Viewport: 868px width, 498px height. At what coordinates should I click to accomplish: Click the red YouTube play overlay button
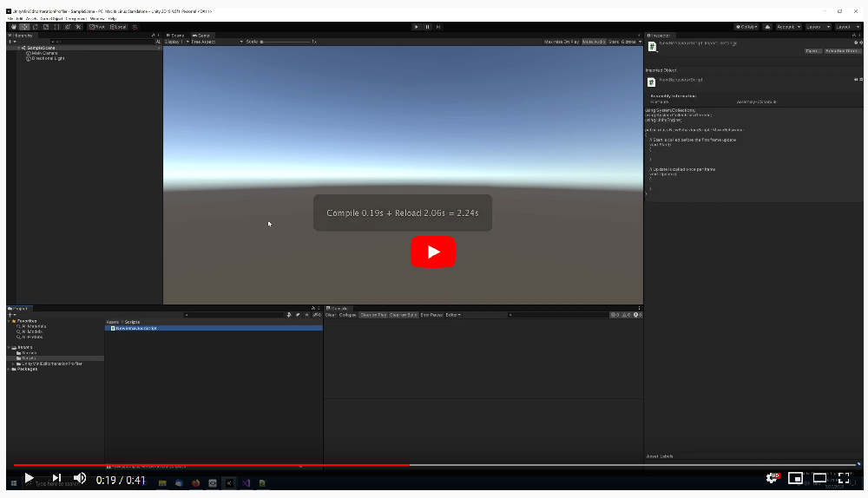point(433,252)
